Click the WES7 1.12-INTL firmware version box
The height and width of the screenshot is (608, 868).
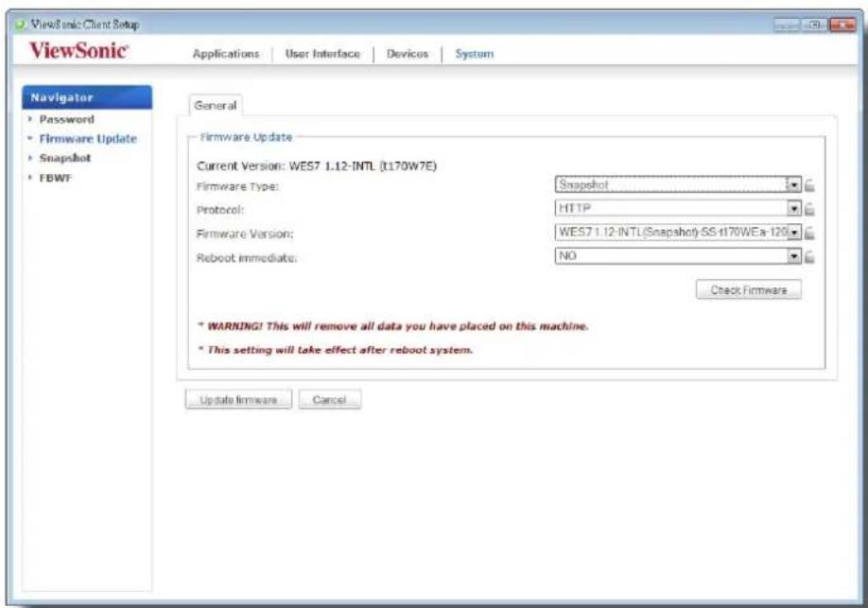pyautogui.click(x=678, y=232)
